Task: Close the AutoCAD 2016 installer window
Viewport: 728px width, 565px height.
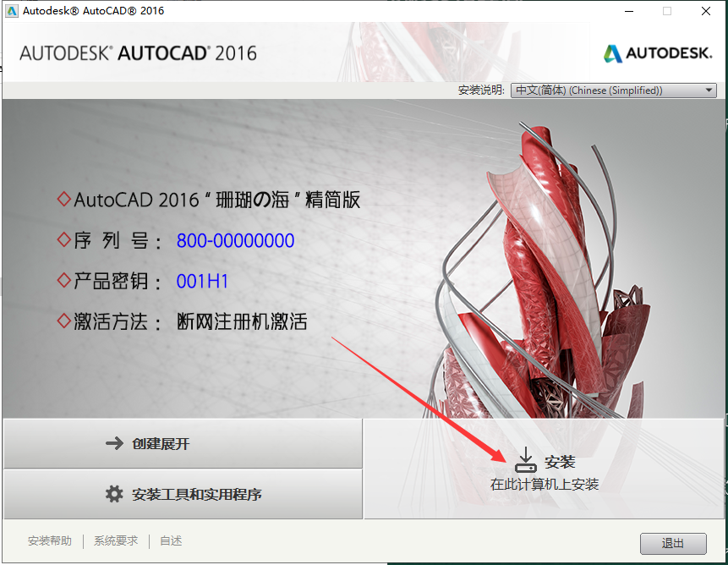Action: tap(706, 11)
